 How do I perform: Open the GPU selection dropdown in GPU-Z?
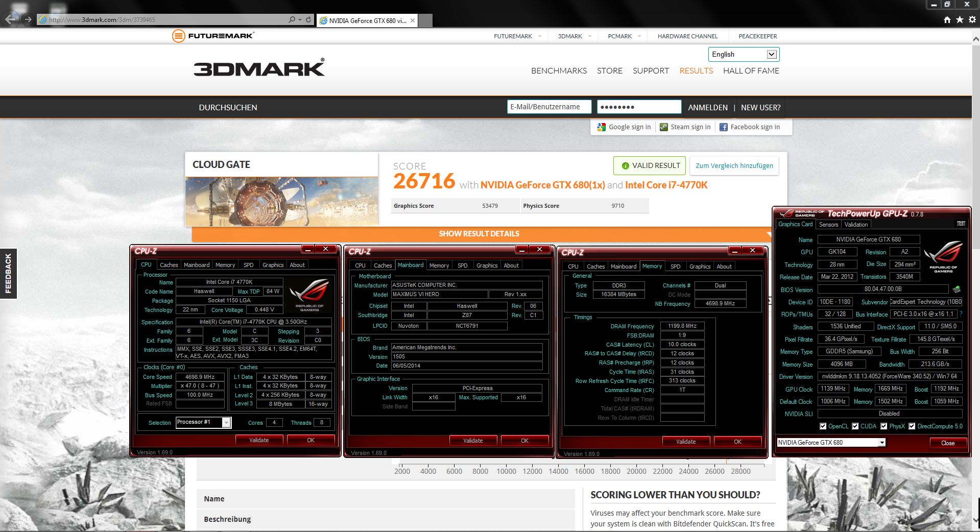coord(882,443)
